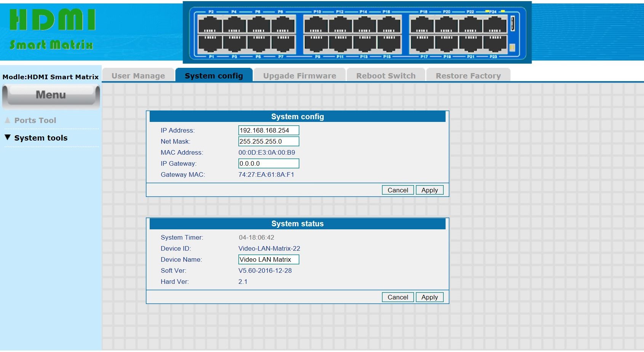Click the P11 port jack
Image resolution: width=644 pixels, height=352 pixels.
[340, 43]
